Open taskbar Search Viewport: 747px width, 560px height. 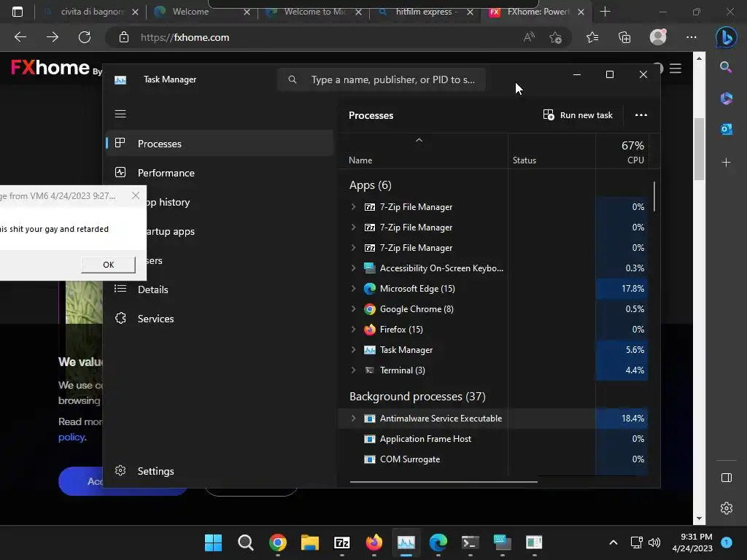click(x=245, y=542)
